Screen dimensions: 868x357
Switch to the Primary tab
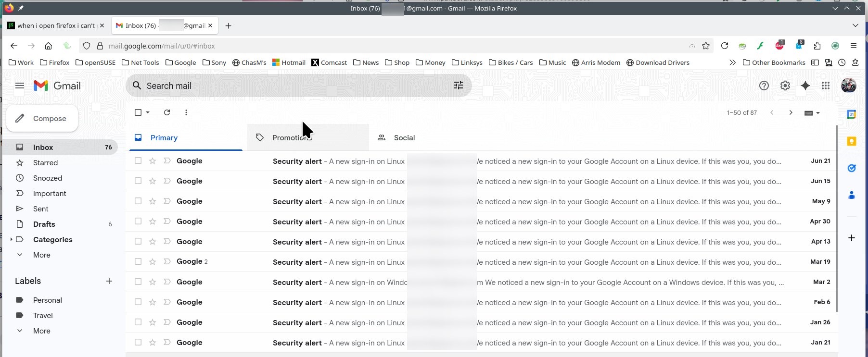click(x=186, y=137)
